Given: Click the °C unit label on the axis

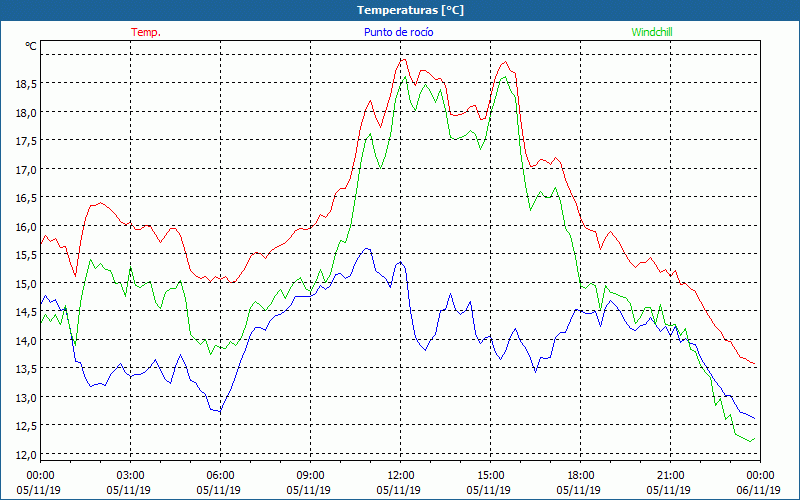Looking at the screenshot, I should [31, 46].
